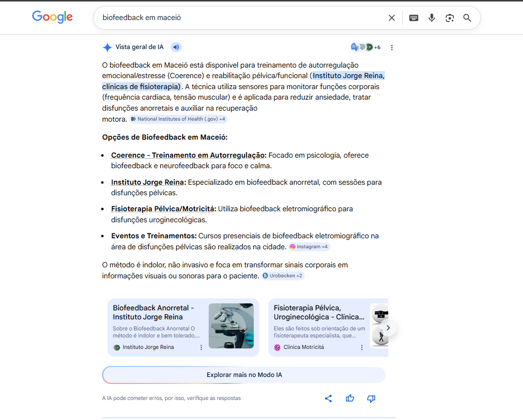Screen dimensions: 523x420
Task: Clear the search box with X
Action: 391,18
